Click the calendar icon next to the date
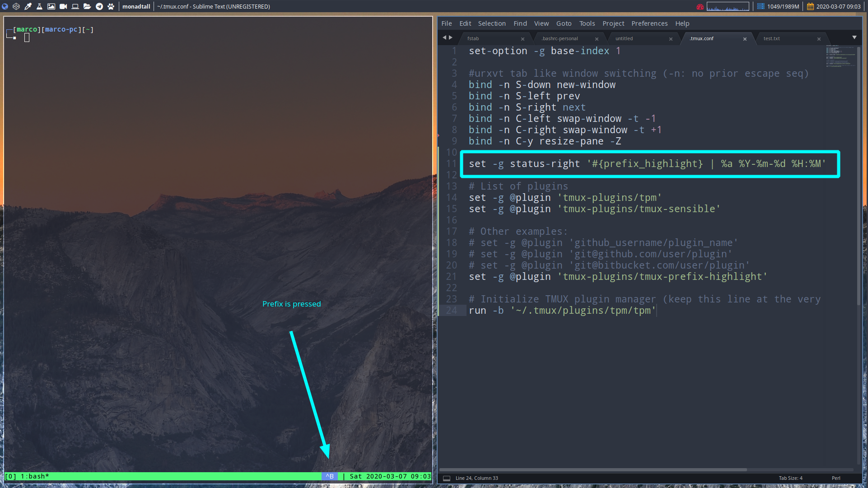 (811, 6)
